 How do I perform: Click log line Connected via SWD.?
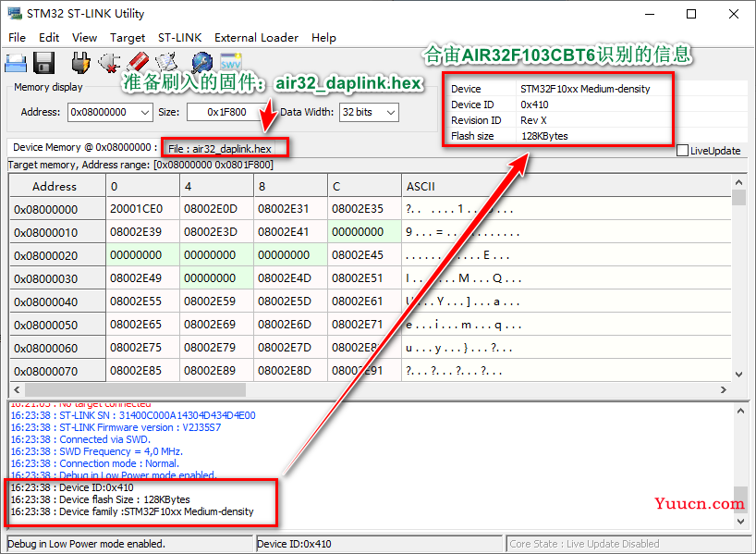(80, 439)
